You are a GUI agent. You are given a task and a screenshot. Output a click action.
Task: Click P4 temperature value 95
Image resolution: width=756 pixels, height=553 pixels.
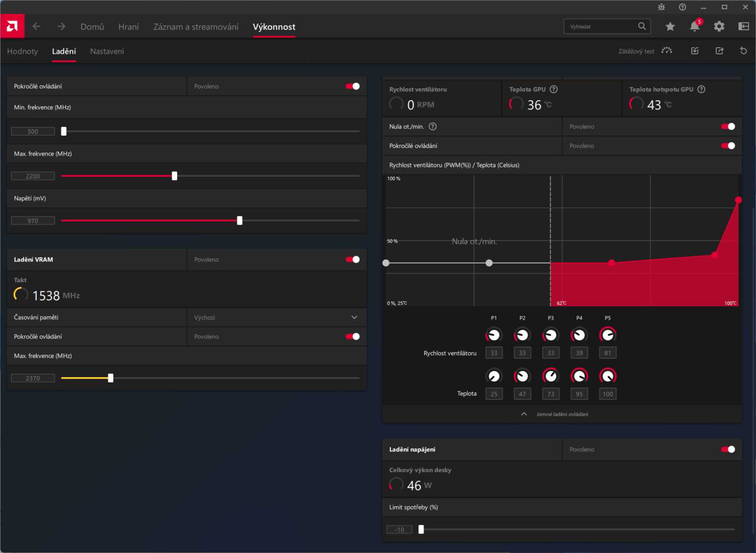[x=579, y=394]
